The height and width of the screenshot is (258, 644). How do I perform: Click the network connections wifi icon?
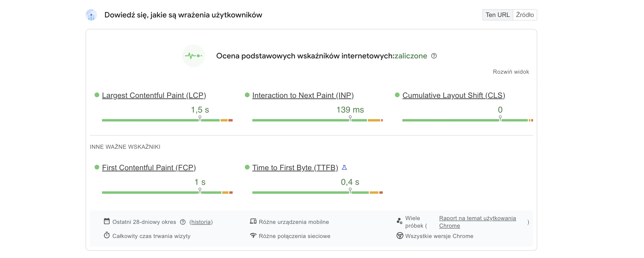253,235
